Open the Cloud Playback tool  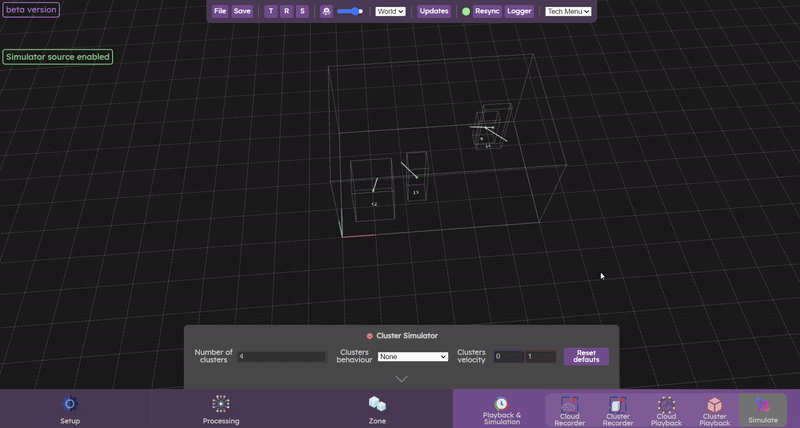coord(666,410)
